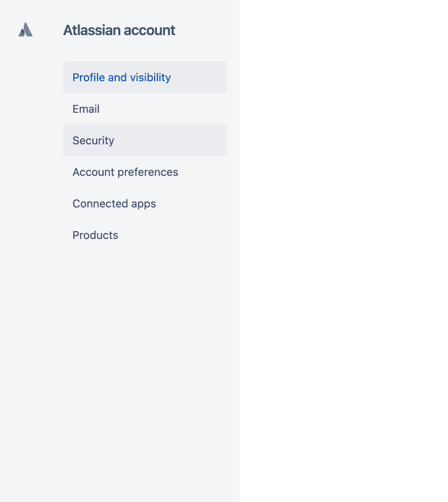The image size is (448, 502).
Task: Switch to the Email settings section
Action: coord(145,109)
